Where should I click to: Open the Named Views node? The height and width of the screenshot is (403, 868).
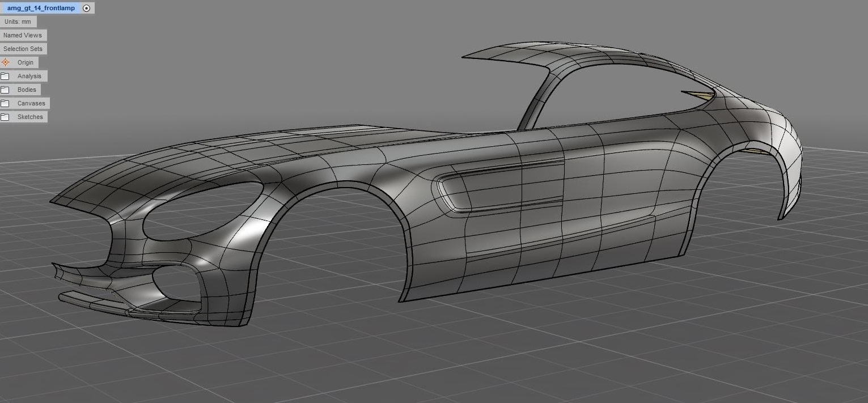[x=23, y=35]
